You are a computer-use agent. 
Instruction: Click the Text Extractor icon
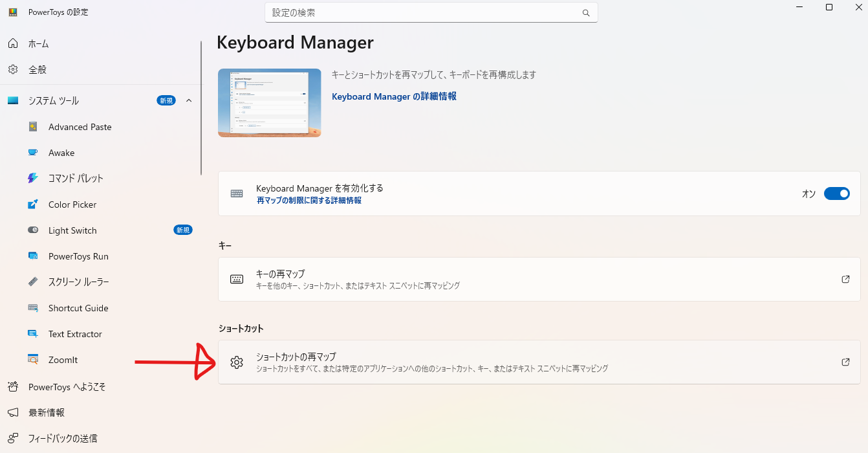pos(33,334)
